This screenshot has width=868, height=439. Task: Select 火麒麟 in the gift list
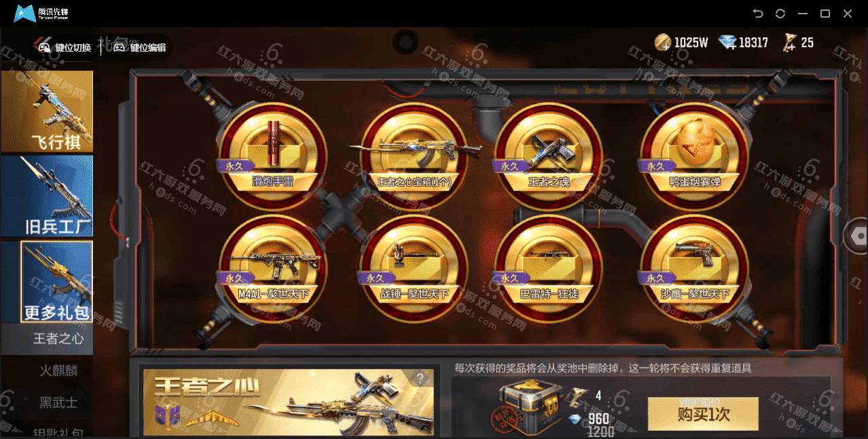point(58,371)
